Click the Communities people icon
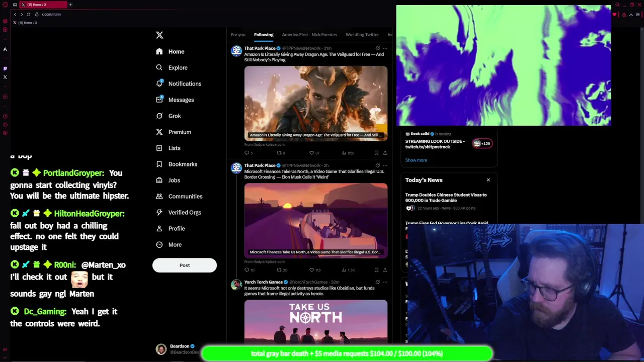This screenshot has width=644, height=362. pyautogui.click(x=159, y=196)
